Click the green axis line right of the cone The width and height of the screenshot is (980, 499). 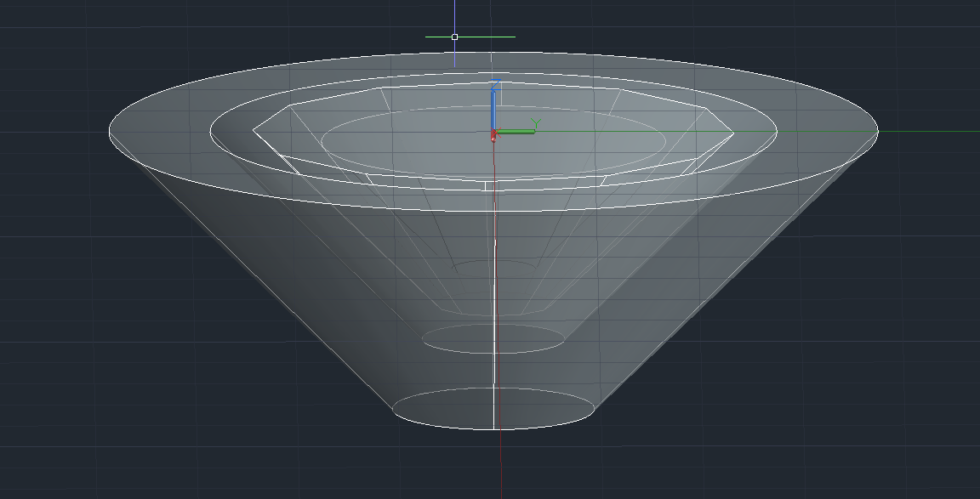(927, 132)
